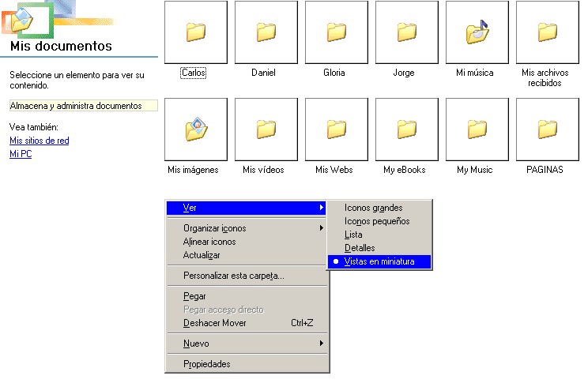The width and height of the screenshot is (588, 383).
Task: Open the Organizar iconos menu entry
Action: pos(246,228)
